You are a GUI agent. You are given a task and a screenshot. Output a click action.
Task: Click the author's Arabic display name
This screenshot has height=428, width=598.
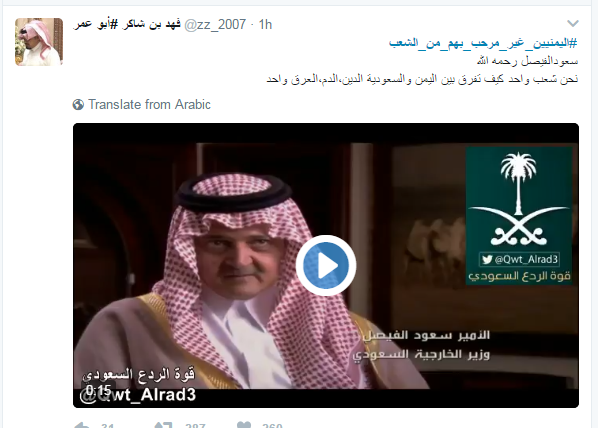coord(127,24)
